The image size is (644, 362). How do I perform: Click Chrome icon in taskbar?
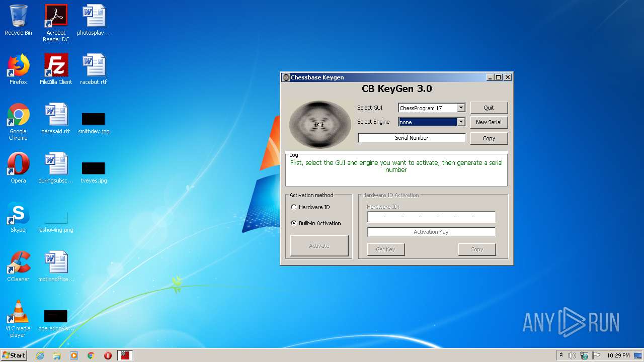click(91, 355)
